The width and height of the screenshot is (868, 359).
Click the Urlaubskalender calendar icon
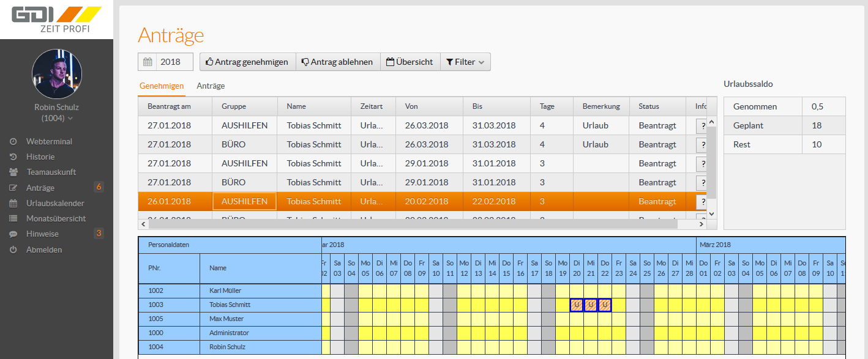click(x=13, y=203)
